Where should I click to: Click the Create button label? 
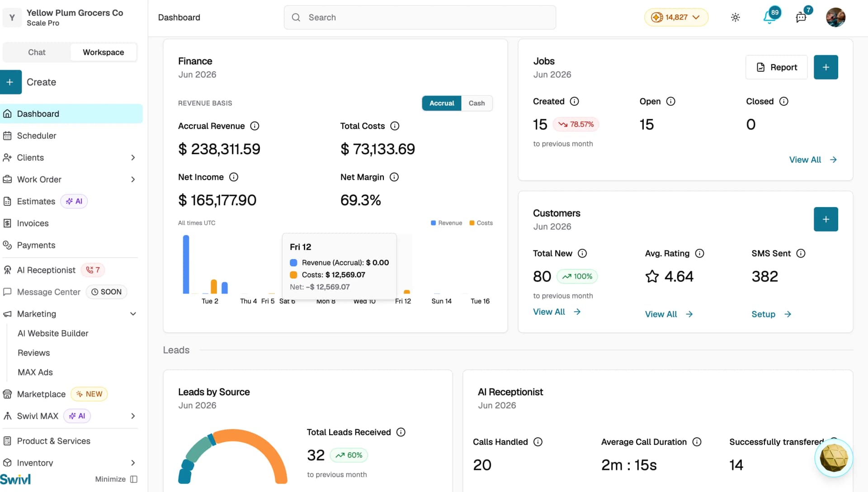point(41,82)
